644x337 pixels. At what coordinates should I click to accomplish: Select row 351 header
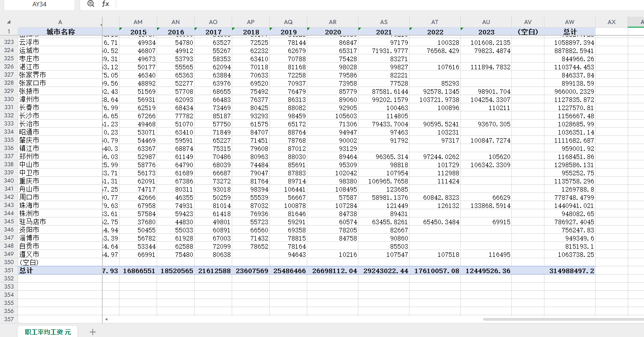point(9,270)
